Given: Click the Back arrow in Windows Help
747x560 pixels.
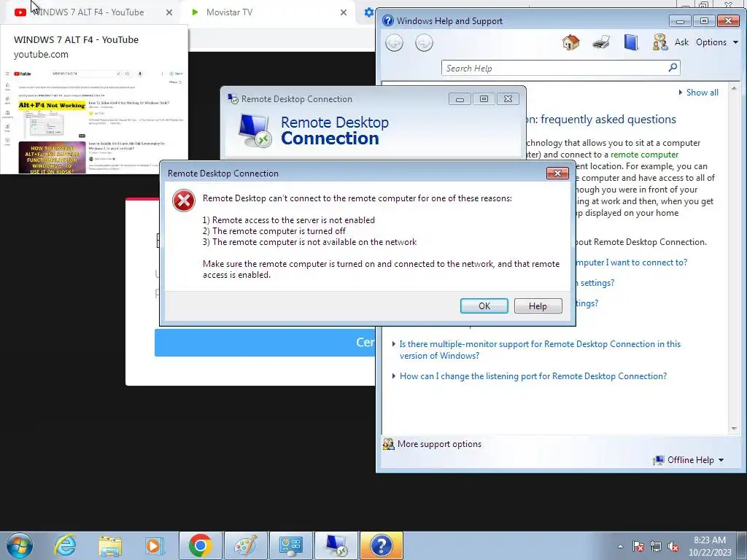Looking at the screenshot, I should click(x=394, y=43).
